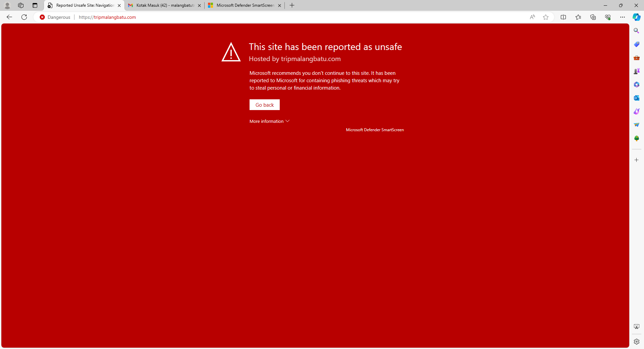Close the Kotak Masuk tab
The width and height of the screenshot is (644, 349).
click(x=199, y=5)
